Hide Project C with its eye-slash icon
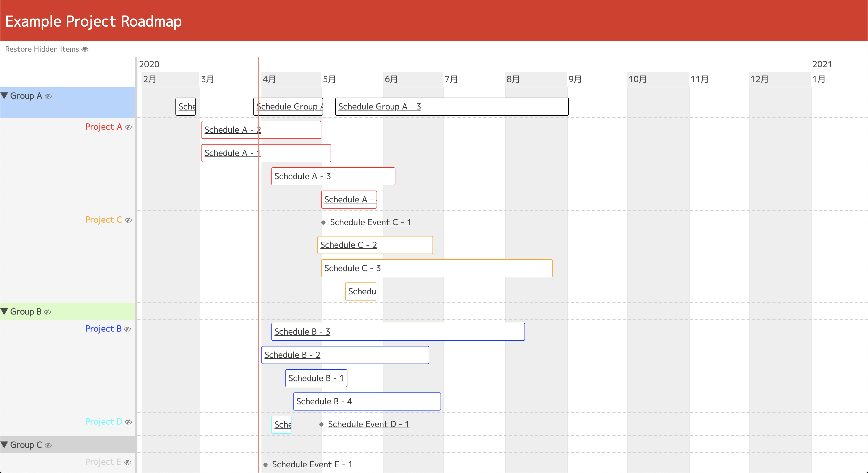The image size is (868, 473). (128, 220)
